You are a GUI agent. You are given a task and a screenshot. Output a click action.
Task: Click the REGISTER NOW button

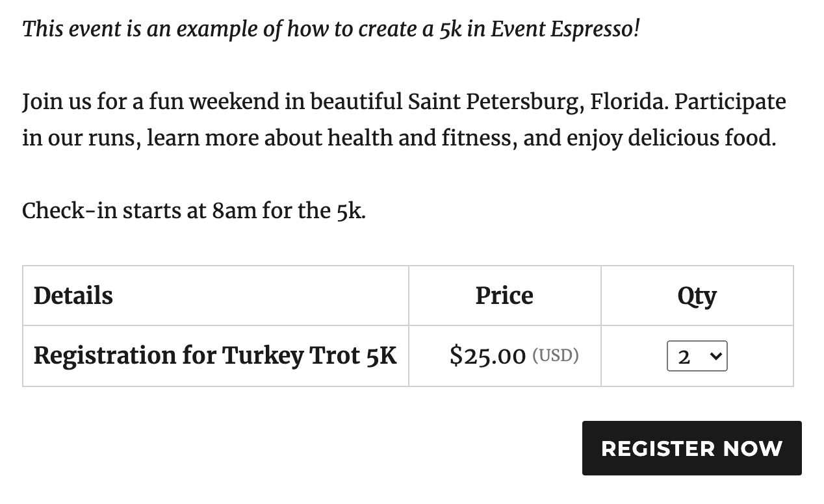coord(692,448)
